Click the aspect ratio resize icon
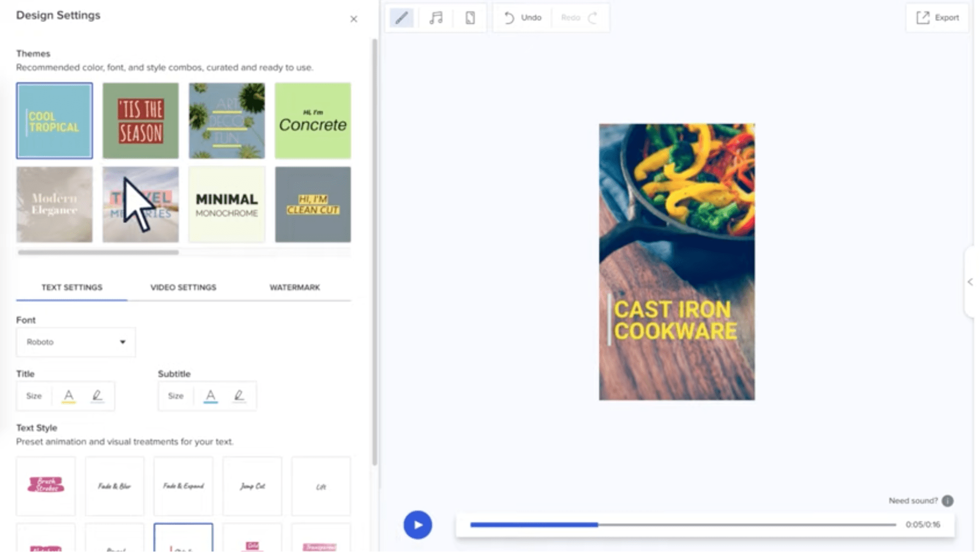The width and height of the screenshot is (980, 552). [x=470, y=18]
